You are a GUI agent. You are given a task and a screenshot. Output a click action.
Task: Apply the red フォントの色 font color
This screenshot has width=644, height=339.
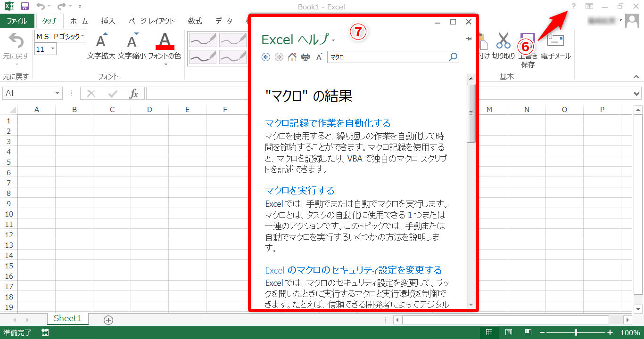pyautogui.click(x=165, y=41)
